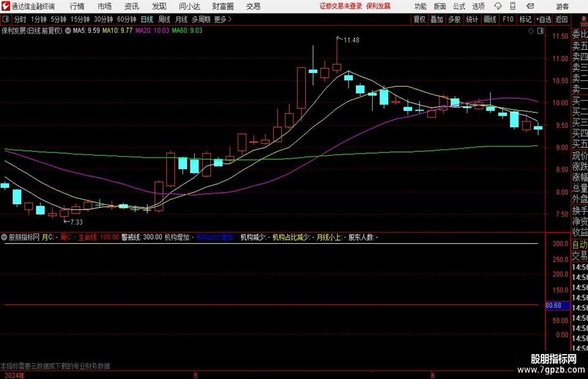Open the indicator dropdown next to 保利发展(日线 前复权)

click(68, 30)
